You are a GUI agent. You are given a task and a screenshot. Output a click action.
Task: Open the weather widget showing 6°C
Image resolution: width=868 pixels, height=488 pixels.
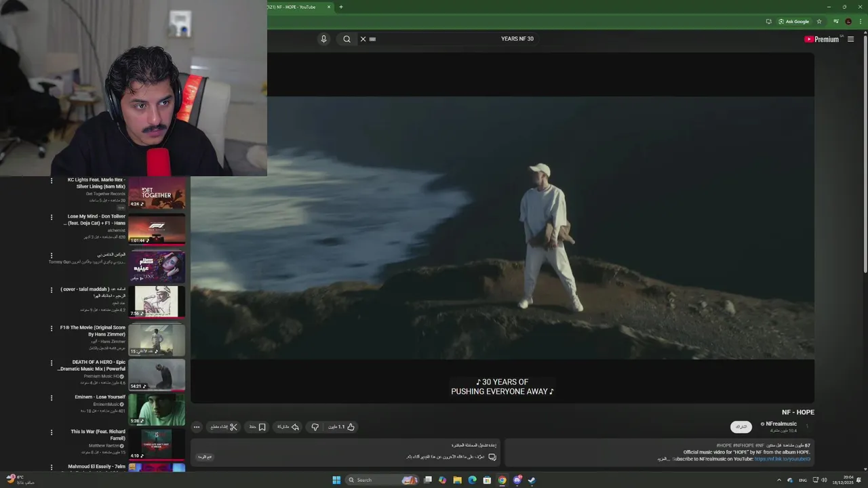[19, 480]
